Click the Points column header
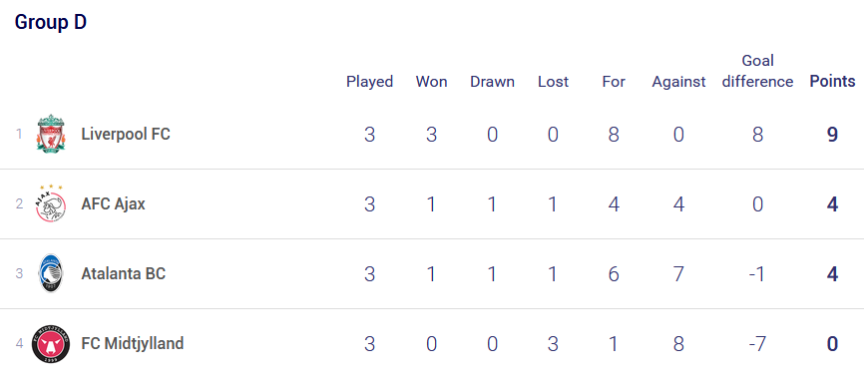The height and width of the screenshot is (387, 868). coord(832,82)
